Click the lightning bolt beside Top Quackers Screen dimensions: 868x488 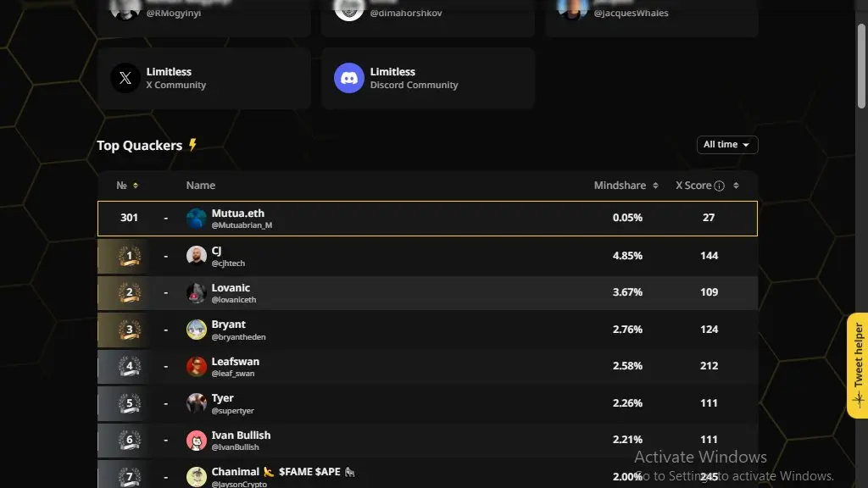[192, 145]
